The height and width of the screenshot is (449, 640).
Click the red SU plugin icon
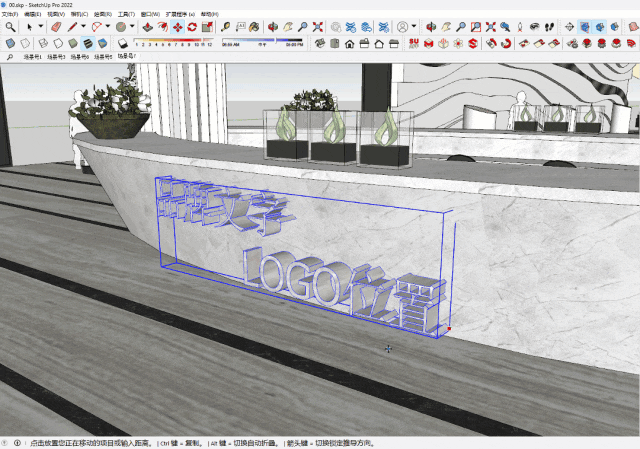point(413,43)
